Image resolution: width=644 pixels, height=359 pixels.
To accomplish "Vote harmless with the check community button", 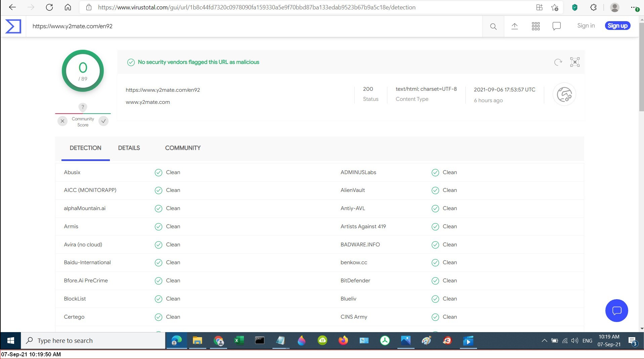I will [103, 121].
